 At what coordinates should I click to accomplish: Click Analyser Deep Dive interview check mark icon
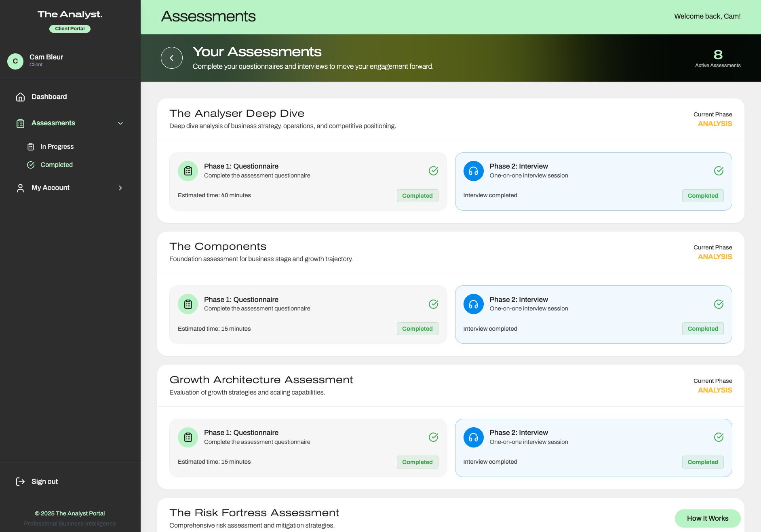[x=719, y=171]
